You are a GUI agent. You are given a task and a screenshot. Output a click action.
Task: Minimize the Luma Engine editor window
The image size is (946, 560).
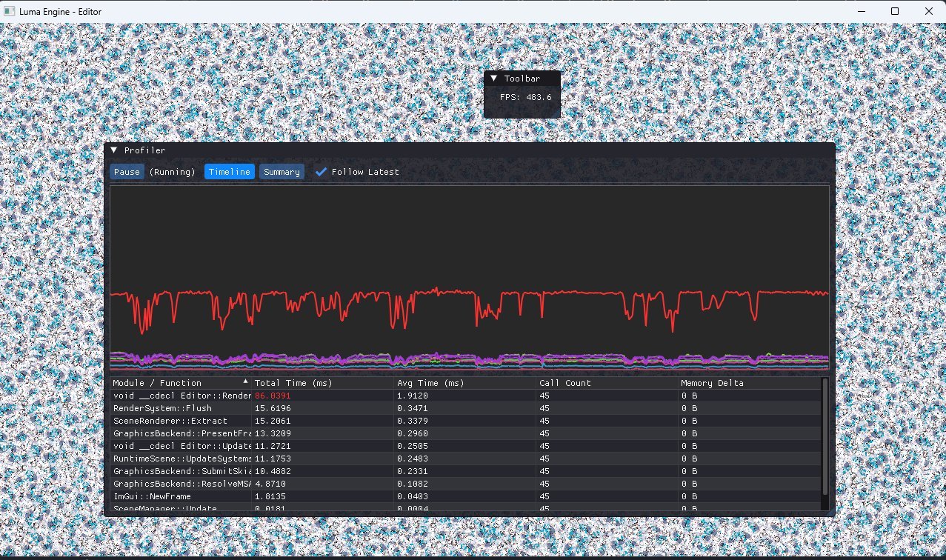click(860, 11)
